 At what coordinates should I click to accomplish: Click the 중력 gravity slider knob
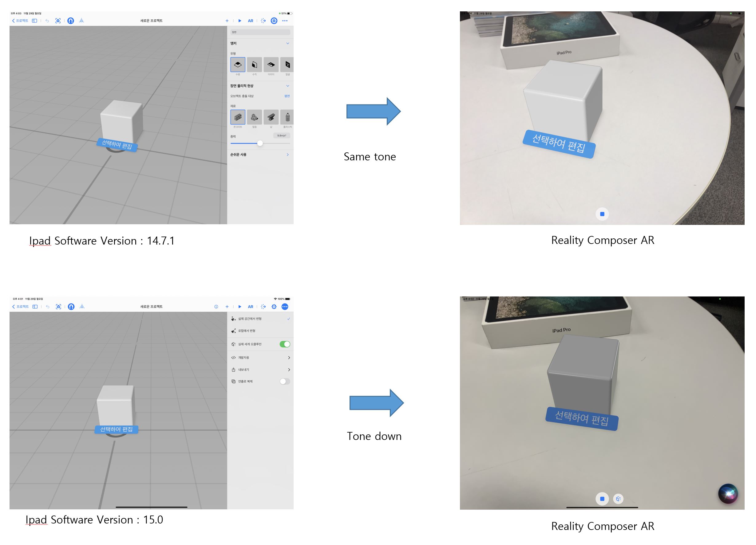(260, 143)
